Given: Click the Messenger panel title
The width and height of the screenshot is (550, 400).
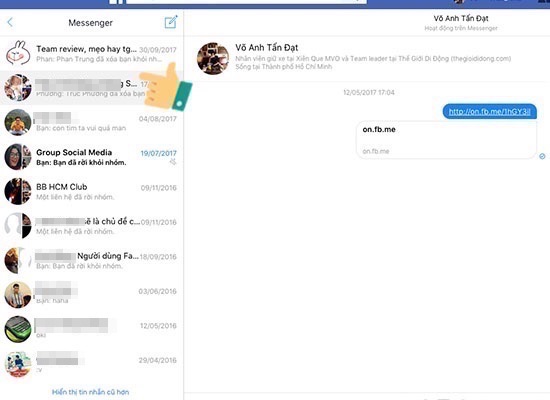Looking at the screenshot, I should 90,23.
